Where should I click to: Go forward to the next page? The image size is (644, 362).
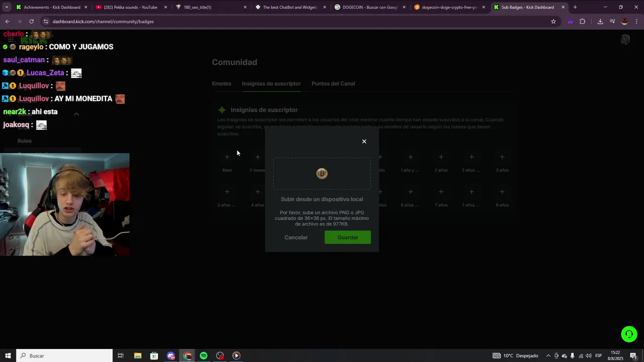click(x=19, y=22)
